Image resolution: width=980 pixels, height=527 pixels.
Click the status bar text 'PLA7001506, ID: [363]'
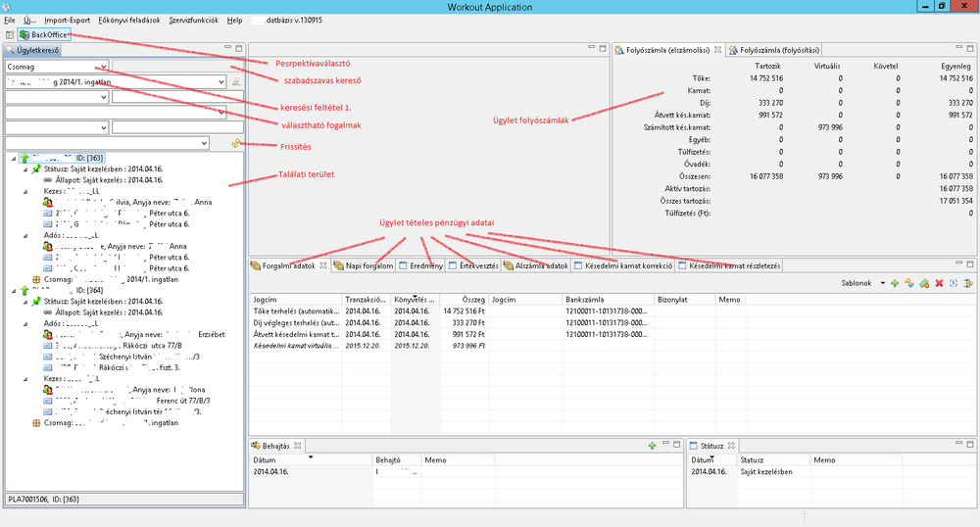coord(44,500)
